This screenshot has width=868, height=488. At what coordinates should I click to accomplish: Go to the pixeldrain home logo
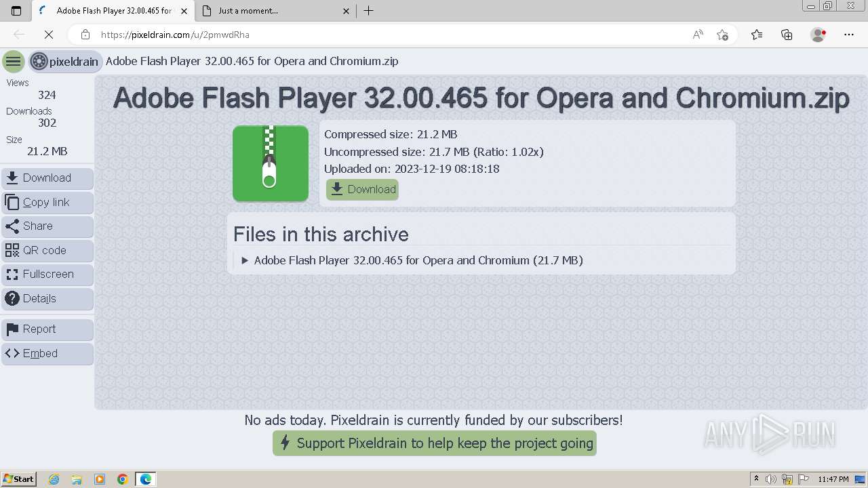[x=66, y=61]
